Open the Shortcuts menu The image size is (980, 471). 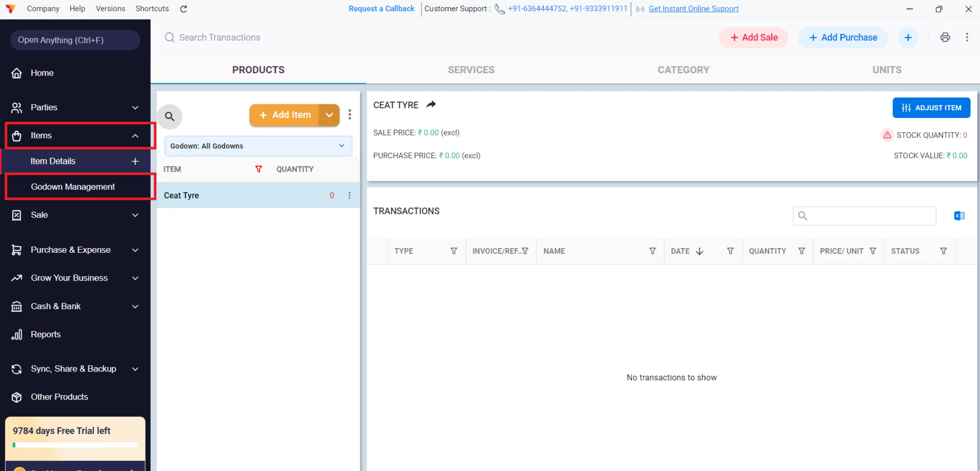coord(152,8)
